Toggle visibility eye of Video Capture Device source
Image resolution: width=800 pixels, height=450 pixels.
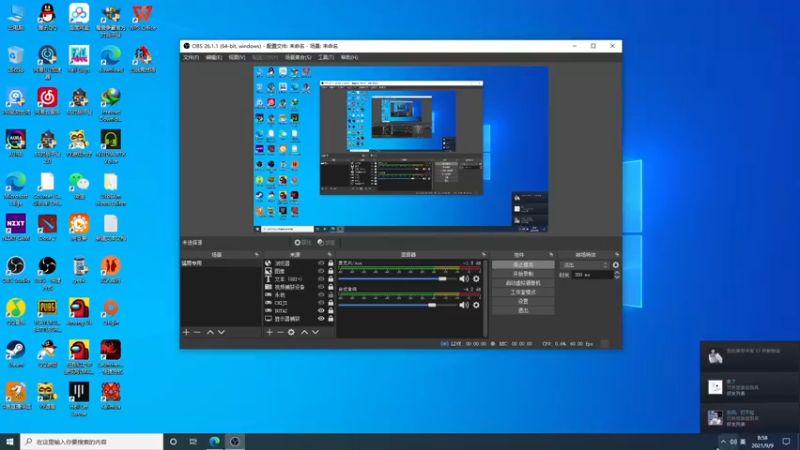pos(321,287)
